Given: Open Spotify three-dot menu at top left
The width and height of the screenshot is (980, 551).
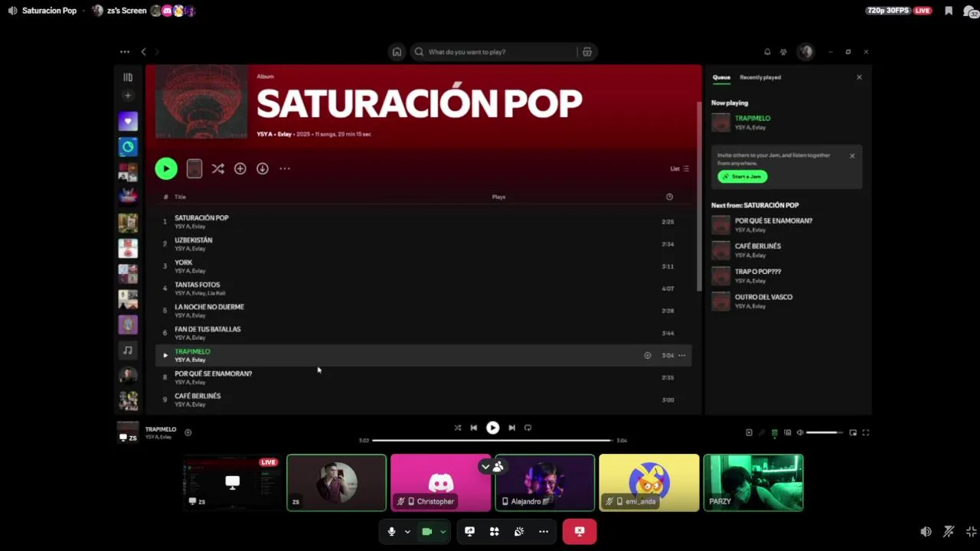Looking at the screenshot, I should tap(125, 52).
